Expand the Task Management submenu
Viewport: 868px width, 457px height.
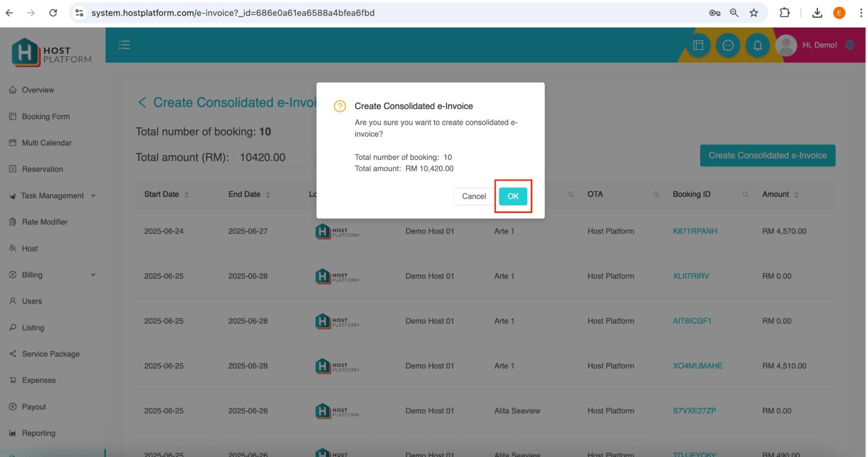[x=52, y=195]
